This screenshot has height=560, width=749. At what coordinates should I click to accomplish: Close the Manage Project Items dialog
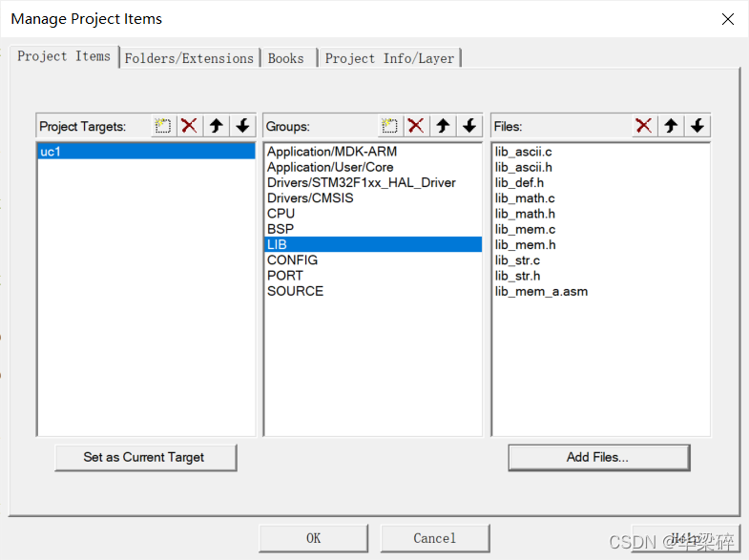click(x=727, y=19)
